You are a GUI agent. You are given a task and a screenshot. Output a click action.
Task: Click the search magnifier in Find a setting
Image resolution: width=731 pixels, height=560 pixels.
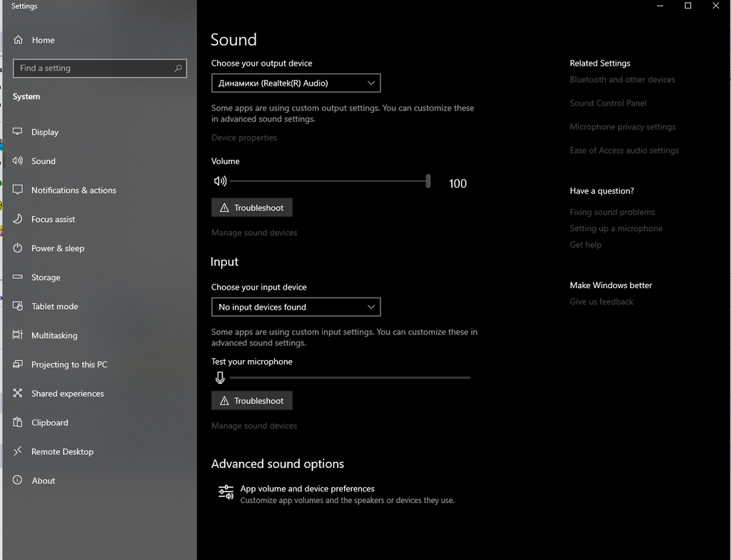point(178,68)
